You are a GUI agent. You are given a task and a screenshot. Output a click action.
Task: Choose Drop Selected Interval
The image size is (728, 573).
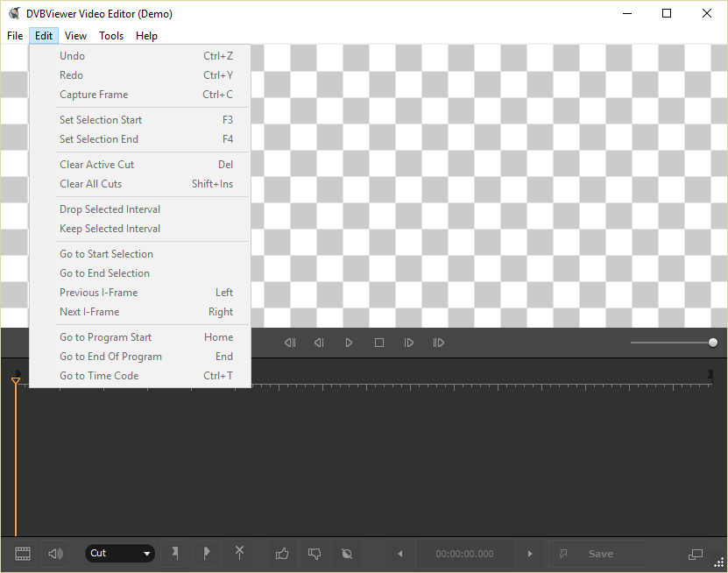click(x=140, y=209)
